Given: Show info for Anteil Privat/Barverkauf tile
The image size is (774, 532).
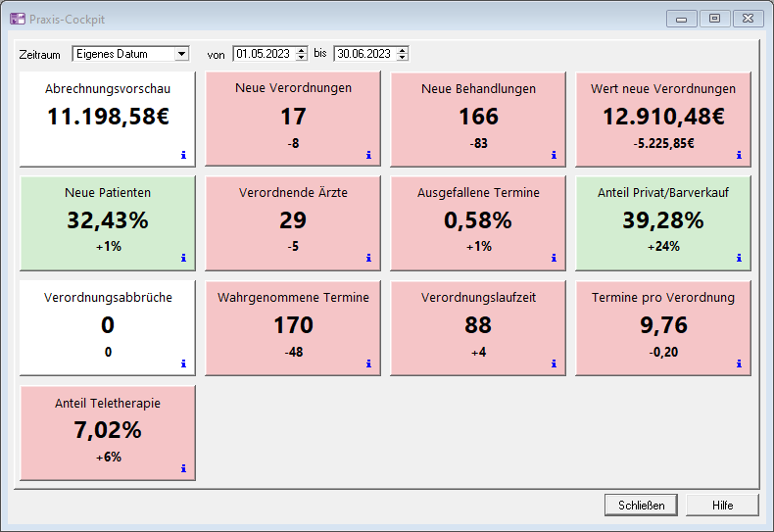Looking at the screenshot, I should tap(739, 259).
